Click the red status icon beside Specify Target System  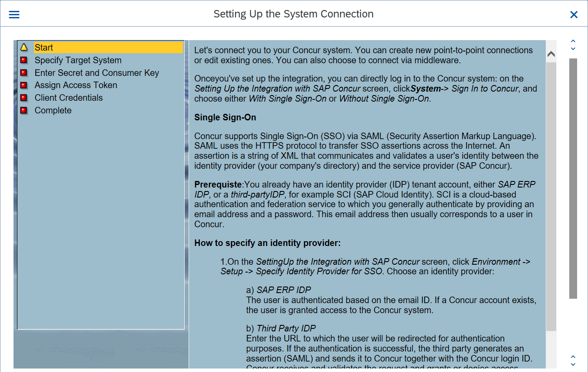(24, 60)
